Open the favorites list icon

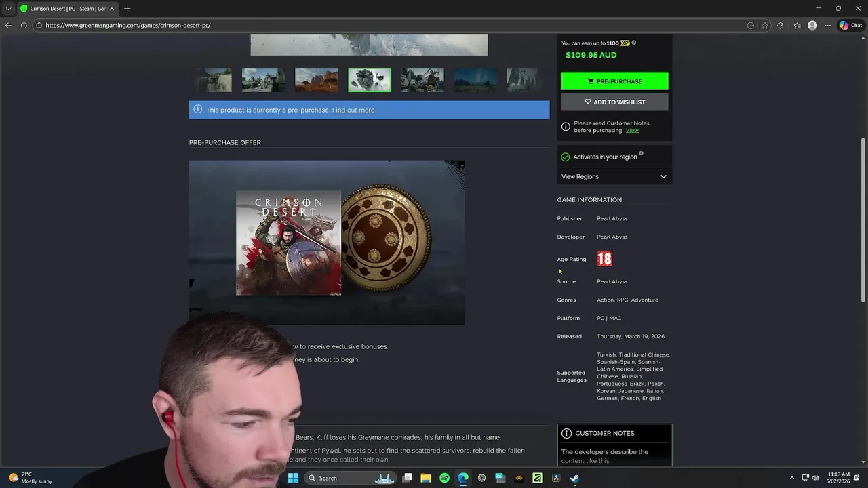coord(797,25)
